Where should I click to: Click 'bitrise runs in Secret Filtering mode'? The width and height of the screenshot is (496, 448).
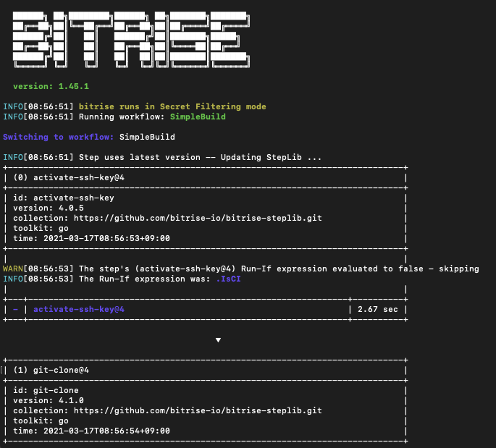172,106
